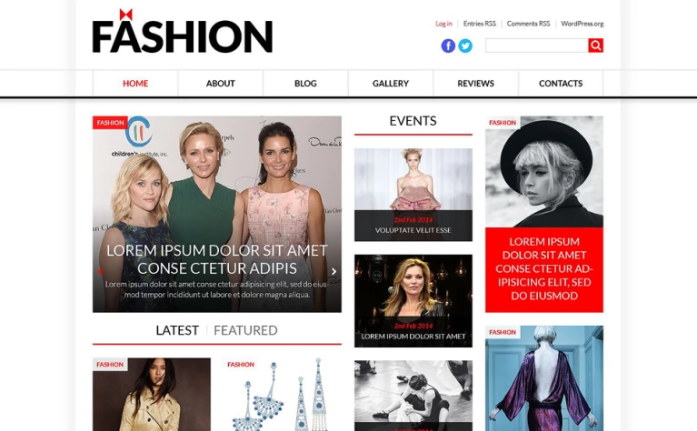Open the Entries RSS link
Screen dimensions: 698x431
(x=479, y=24)
